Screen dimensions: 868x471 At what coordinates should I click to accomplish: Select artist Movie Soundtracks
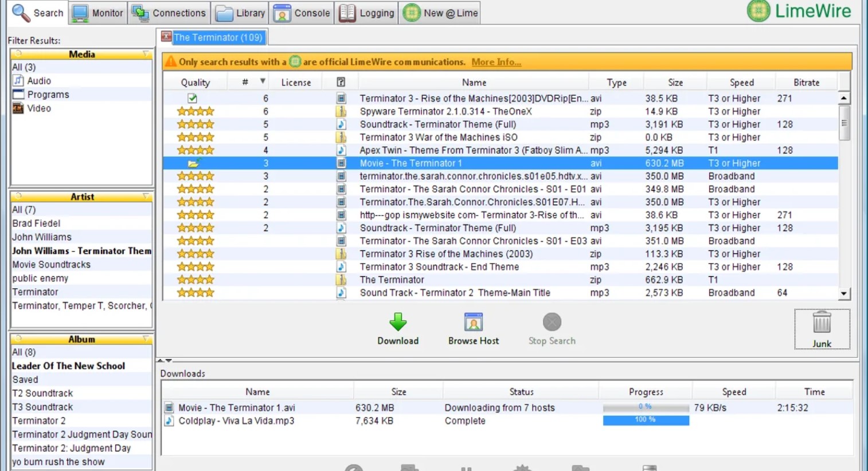pos(82,265)
